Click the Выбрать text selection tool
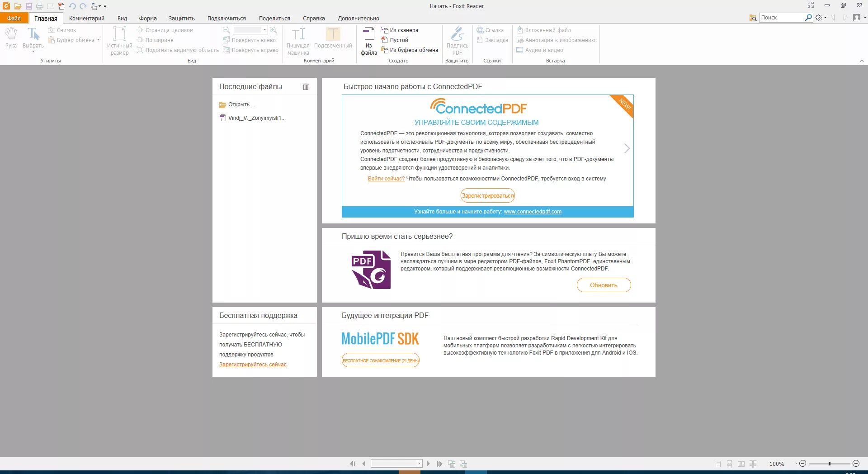The image size is (868, 474). coord(33,39)
